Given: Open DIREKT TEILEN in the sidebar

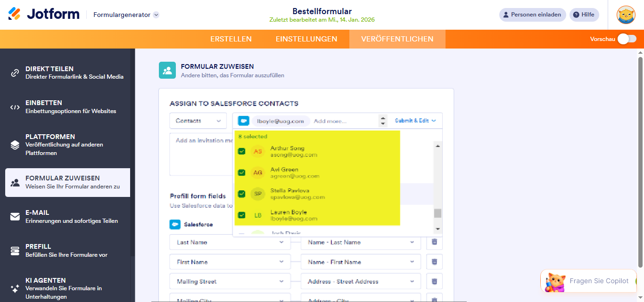Looking at the screenshot, I should click(x=67, y=73).
